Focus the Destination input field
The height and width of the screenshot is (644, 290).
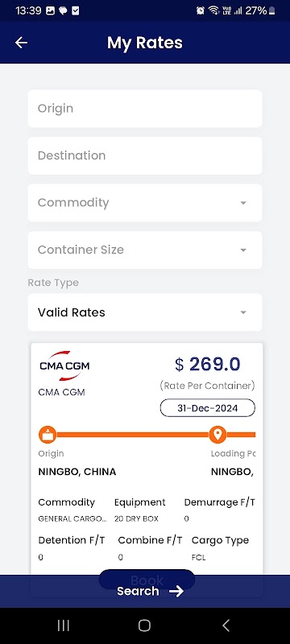click(x=145, y=155)
